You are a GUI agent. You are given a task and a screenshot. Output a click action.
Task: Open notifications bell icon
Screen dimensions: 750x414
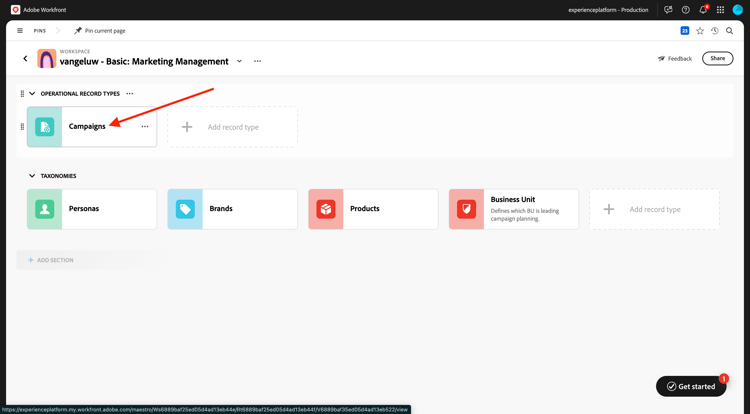point(703,10)
